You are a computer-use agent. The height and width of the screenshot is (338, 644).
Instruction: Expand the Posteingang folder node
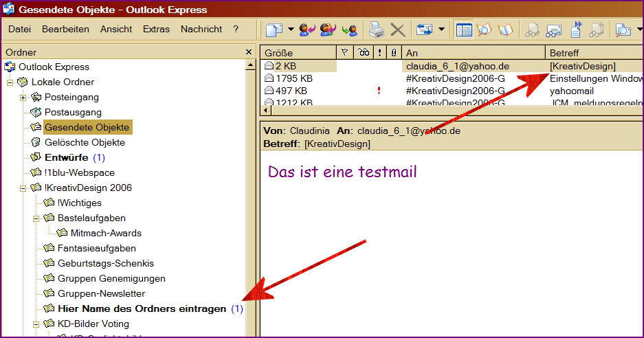23,98
